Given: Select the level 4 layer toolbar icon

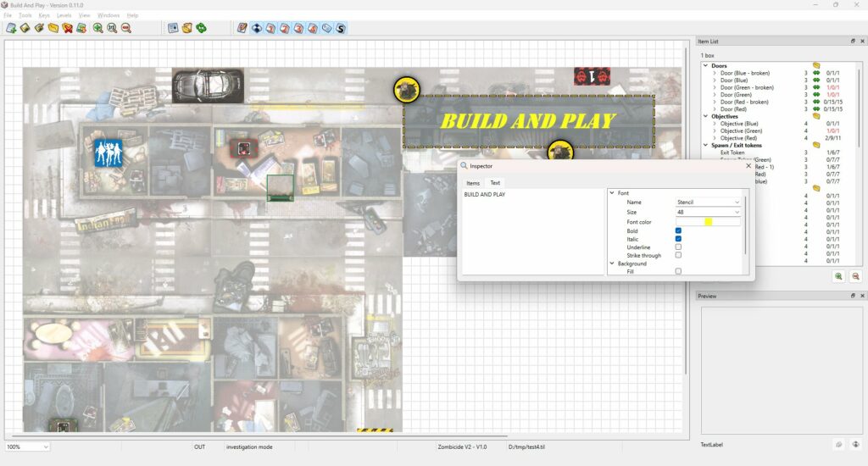Looking at the screenshot, I should pyautogui.click(x=313, y=28).
